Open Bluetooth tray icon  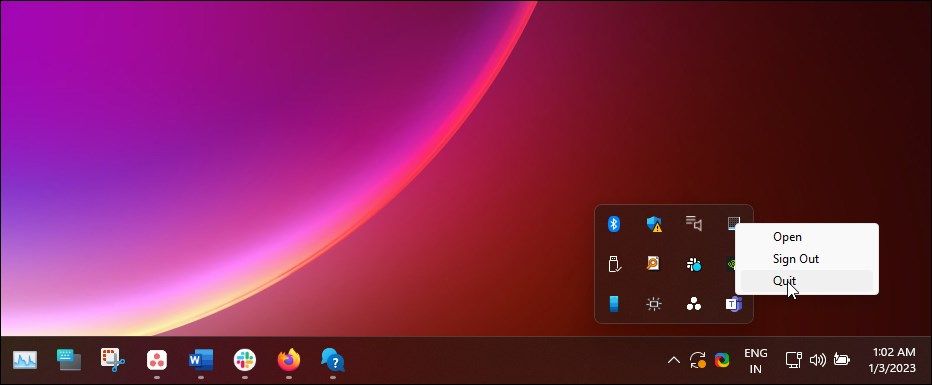point(614,224)
